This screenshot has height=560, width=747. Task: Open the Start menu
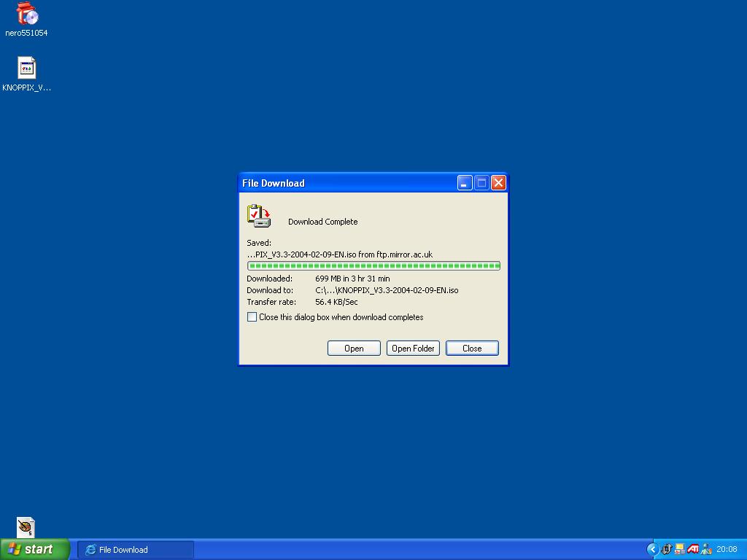click(35, 549)
